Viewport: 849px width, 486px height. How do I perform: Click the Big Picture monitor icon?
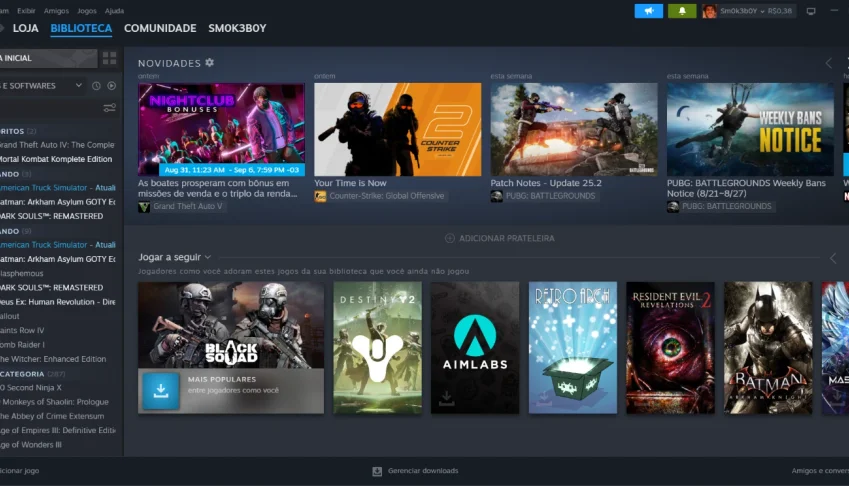[x=811, y=11]
